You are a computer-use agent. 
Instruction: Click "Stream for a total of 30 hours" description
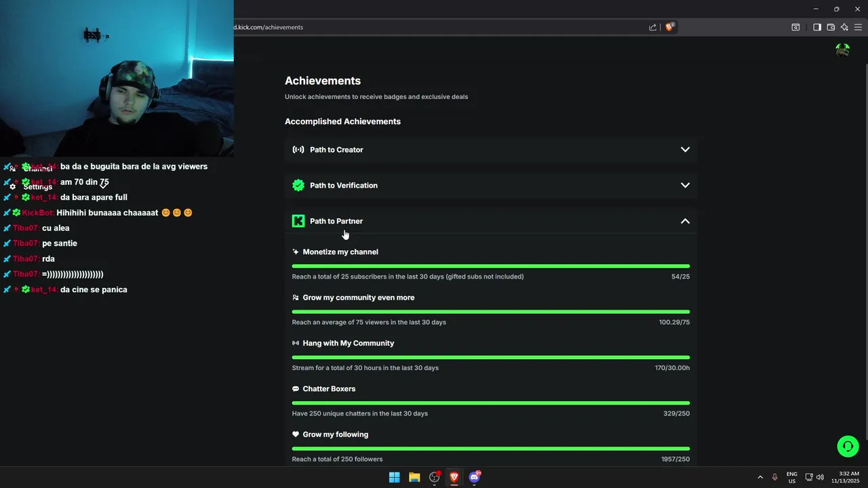coord(365,368)
